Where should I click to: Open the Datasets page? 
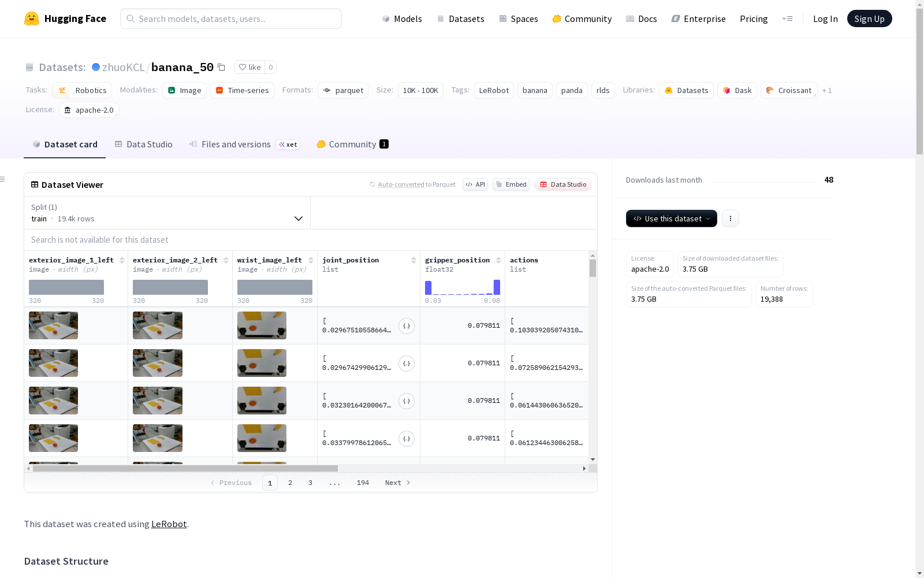(460, 18)
